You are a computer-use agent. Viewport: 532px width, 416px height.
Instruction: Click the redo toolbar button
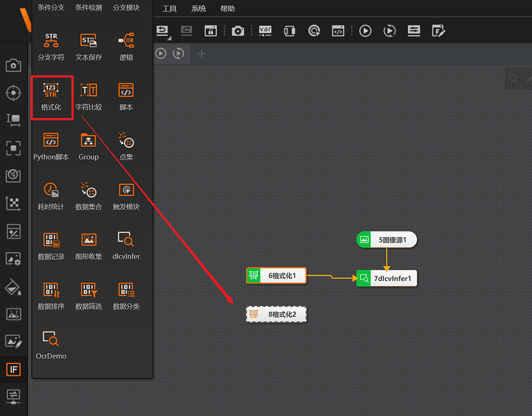tap(186, 31)
